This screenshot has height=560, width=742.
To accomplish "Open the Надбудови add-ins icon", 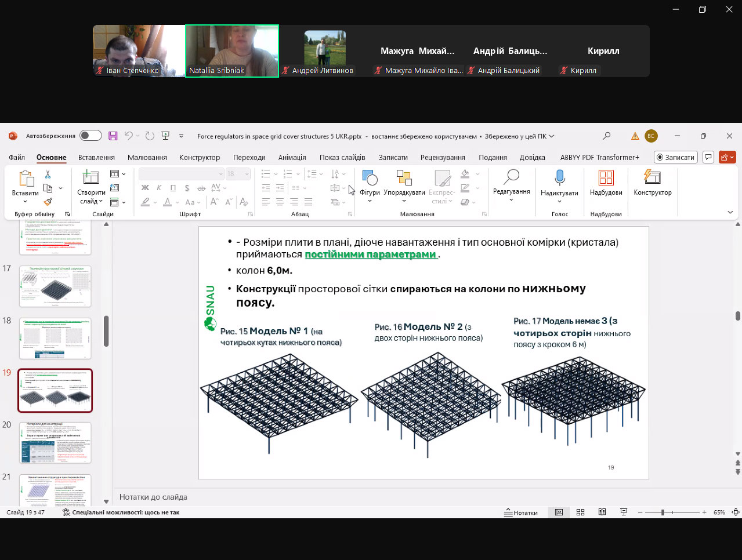I will pyautogui.click(x=606, y=184).
